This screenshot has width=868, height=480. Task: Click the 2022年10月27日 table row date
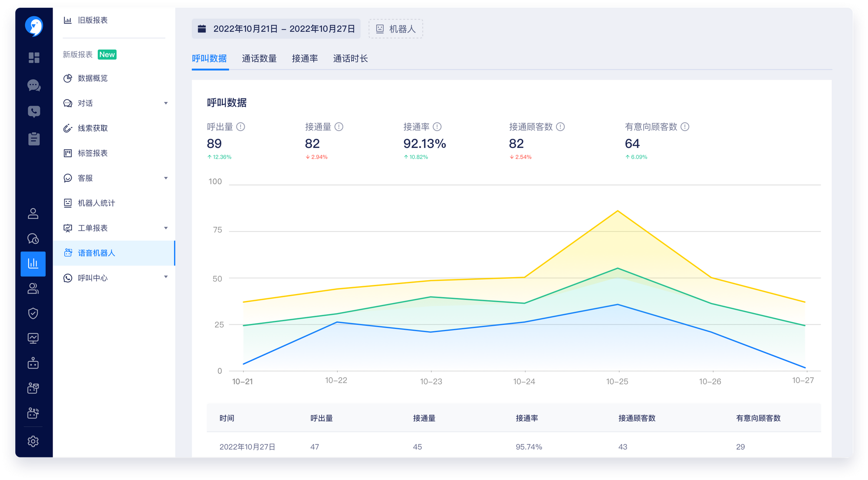[x=247, y=447]
